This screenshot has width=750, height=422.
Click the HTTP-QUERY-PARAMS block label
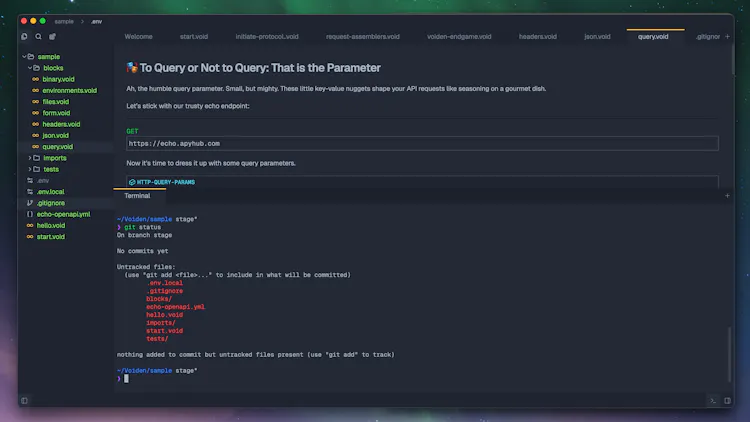166,182
